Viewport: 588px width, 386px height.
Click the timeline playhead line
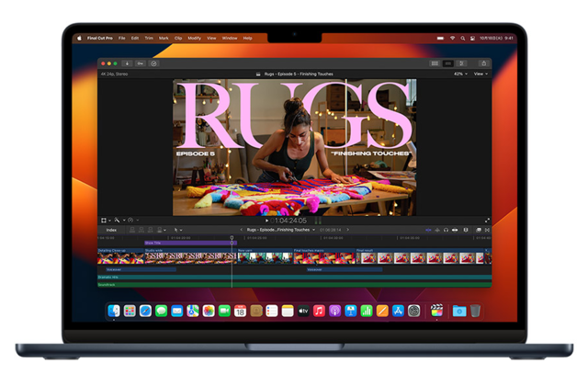tap(232, 262)
